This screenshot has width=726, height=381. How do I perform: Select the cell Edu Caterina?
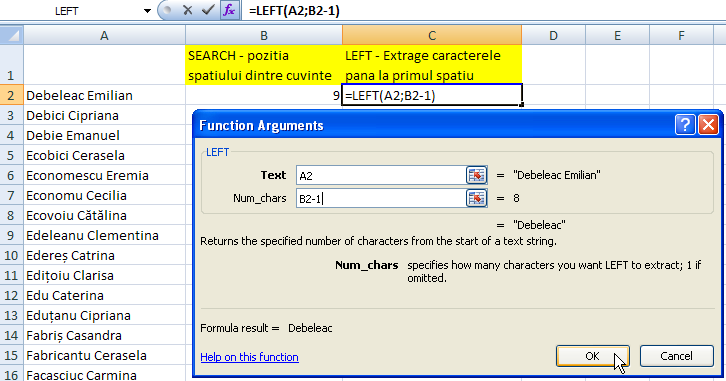click(x=104, y=295)
